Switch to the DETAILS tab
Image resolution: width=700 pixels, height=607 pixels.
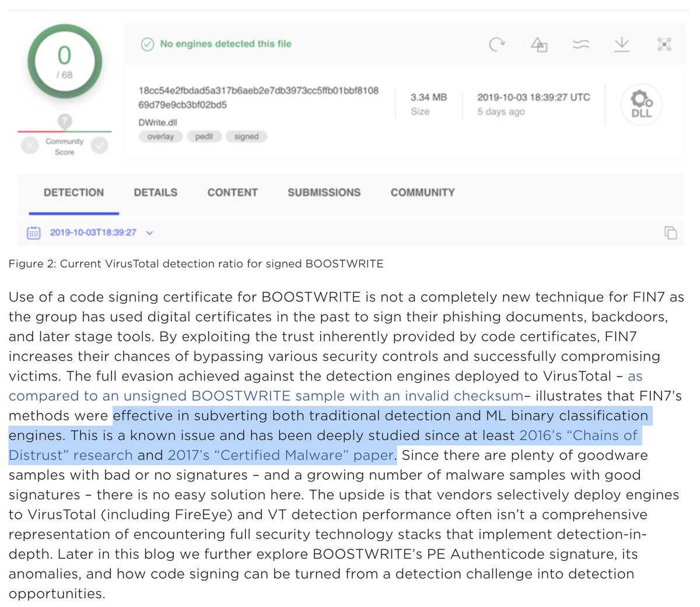click(x=156, y=192)
